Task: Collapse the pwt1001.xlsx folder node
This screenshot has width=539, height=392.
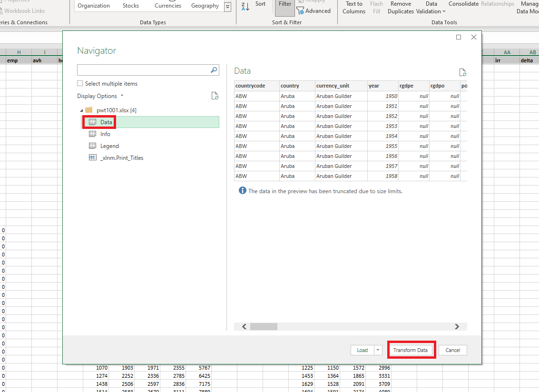Action: [81, 110]
